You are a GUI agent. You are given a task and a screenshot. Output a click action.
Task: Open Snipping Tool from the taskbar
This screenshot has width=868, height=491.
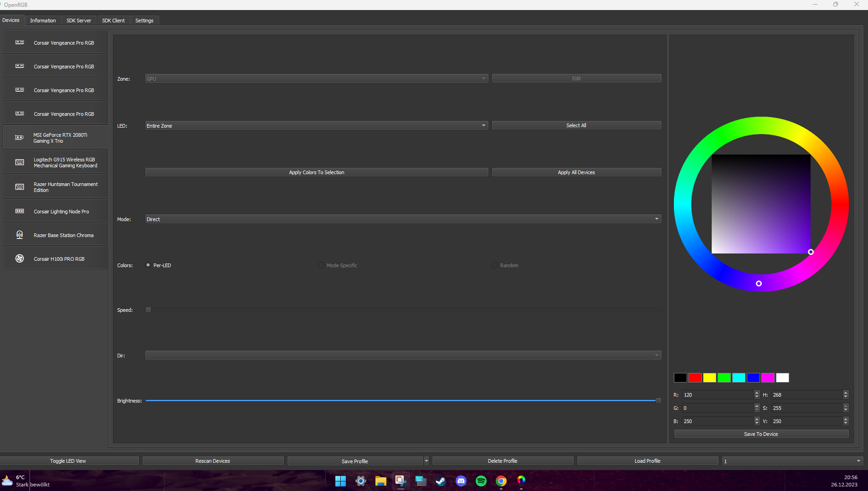[x=401, y=481]
